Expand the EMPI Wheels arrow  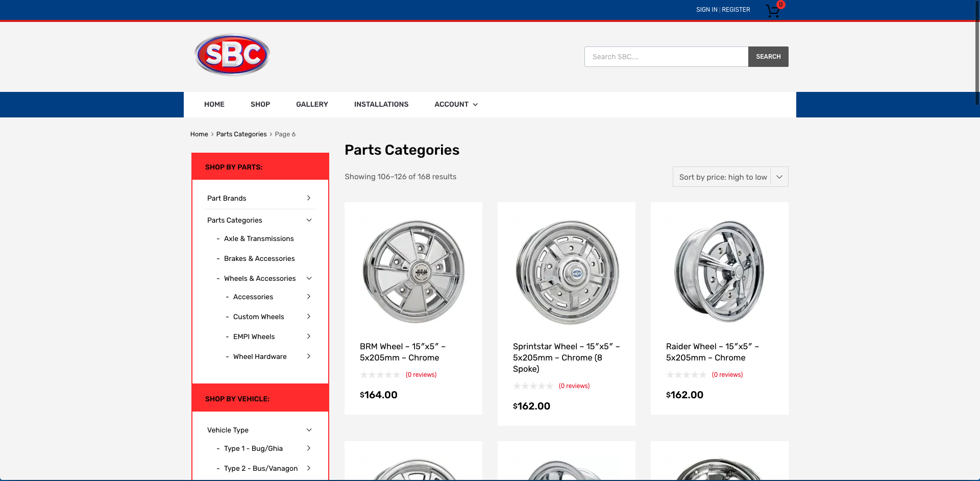pos(309,336)
